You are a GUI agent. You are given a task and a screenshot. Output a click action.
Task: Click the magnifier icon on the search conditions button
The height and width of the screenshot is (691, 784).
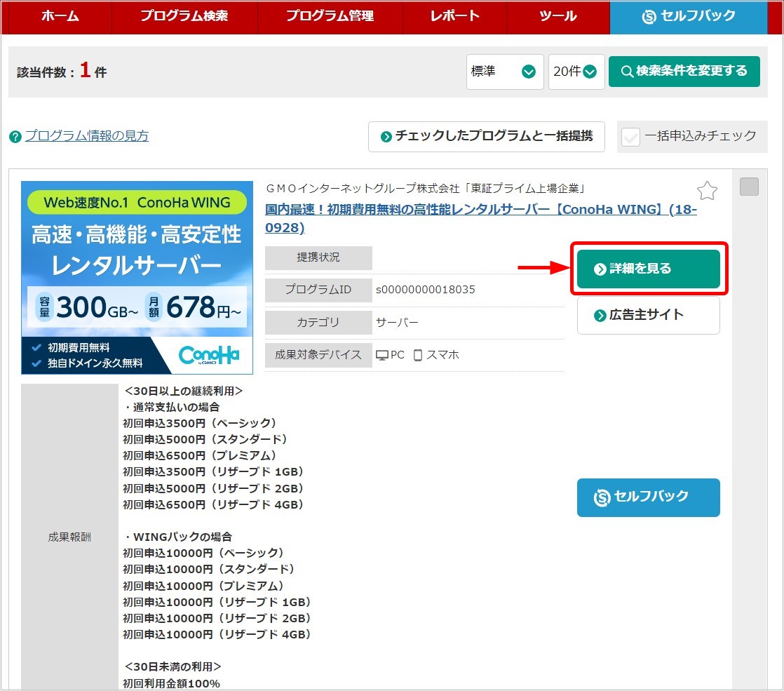tap(627, 71)
